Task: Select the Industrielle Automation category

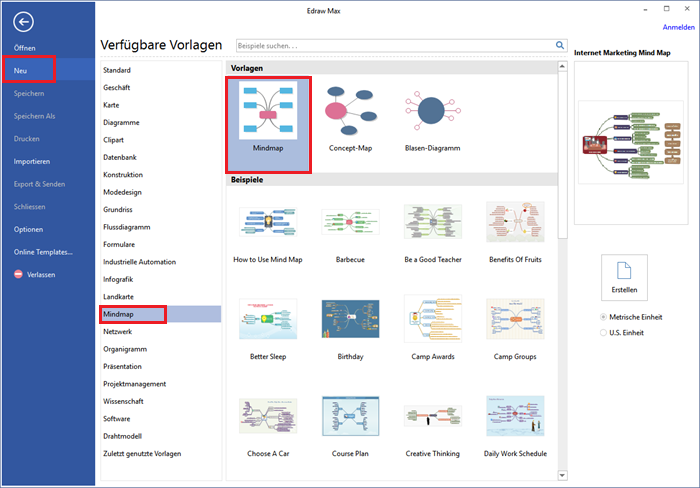Action: click(139, 262)
